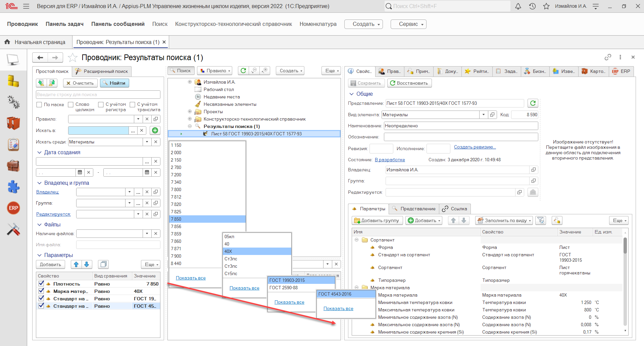Toggle С учётом регистра checkbox
This screenshot has width=644, height=346.
point(101,104)
